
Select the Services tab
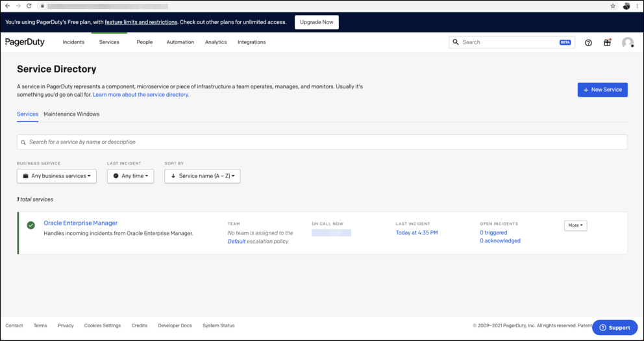pos(27,114)
